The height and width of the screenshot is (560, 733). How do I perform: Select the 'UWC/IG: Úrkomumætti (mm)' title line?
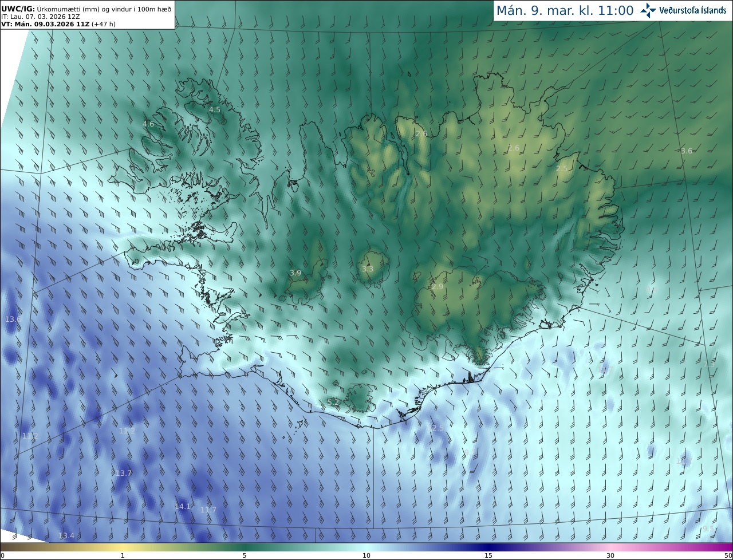point(86,9)
